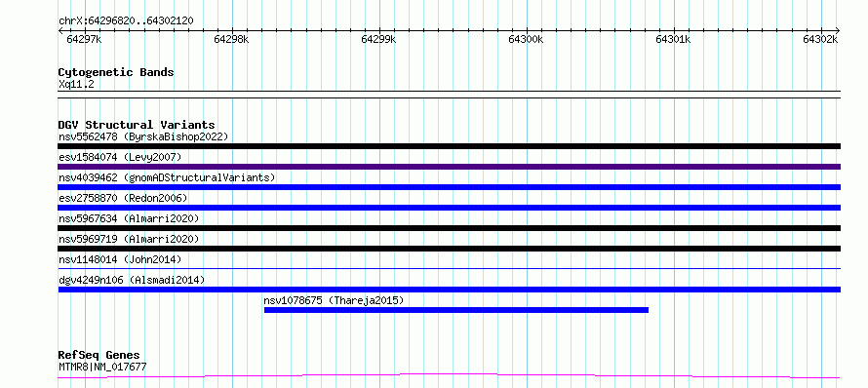868x388 pixels.
Task: Click the esv1584074 (Levy2007) variant label
Action: tap(120, 157)
